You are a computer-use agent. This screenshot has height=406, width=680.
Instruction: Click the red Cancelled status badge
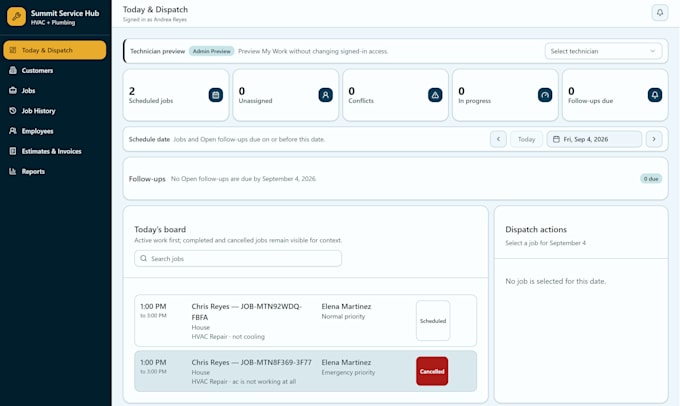[x=432, y=371]
